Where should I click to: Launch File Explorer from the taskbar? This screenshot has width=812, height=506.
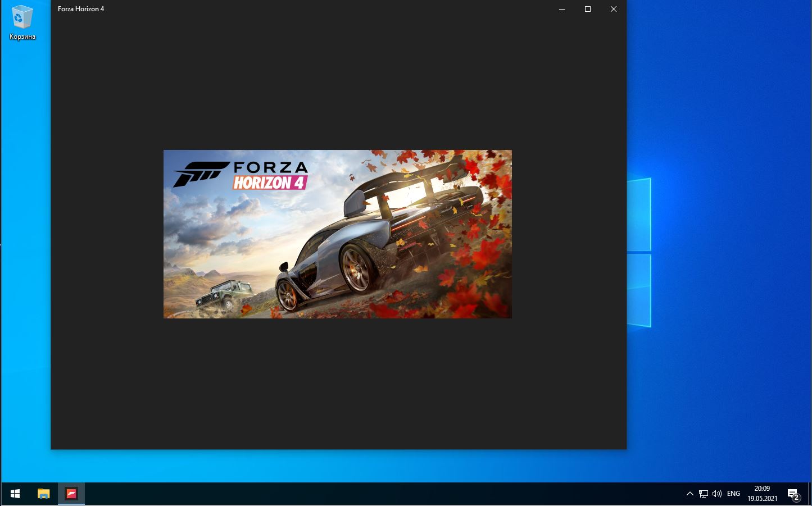pos(43,494)
